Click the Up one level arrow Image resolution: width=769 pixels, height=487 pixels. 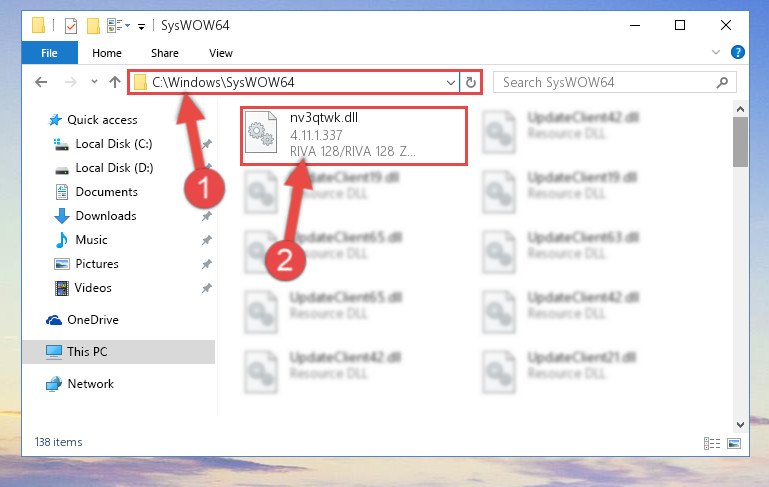point(115,82)
